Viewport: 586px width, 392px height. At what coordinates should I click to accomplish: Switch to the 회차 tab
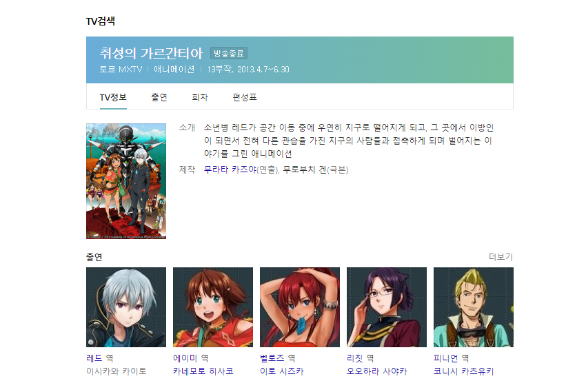click(x=200, y=97)
